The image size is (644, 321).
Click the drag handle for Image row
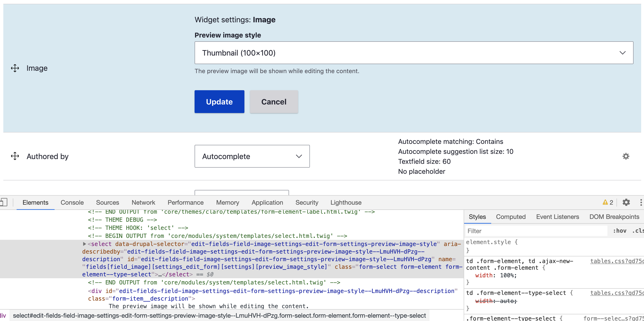tap(15, 68)
